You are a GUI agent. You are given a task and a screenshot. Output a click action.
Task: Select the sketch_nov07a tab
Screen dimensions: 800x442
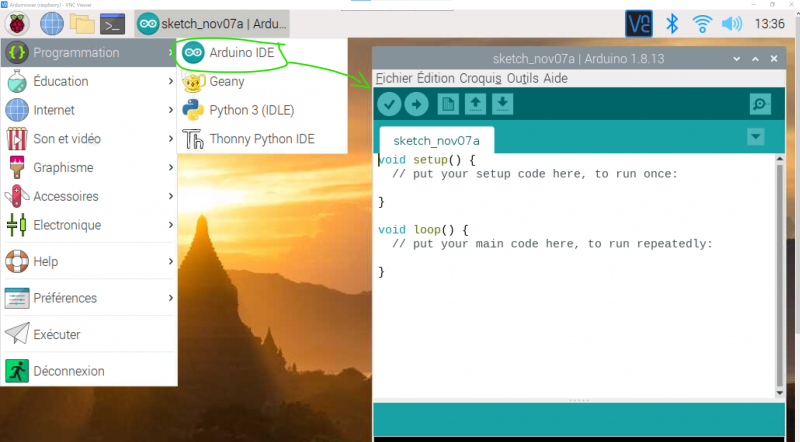click(436, 140)
